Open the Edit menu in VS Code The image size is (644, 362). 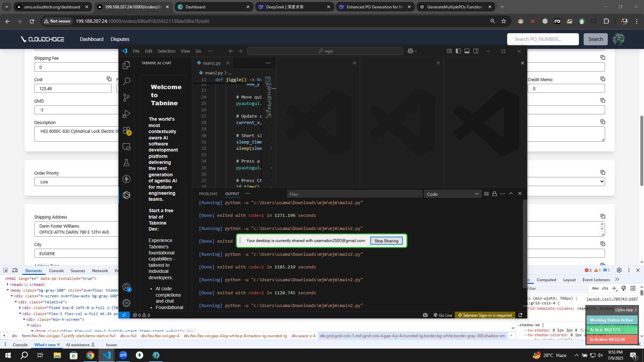click(x=149, y=51)
